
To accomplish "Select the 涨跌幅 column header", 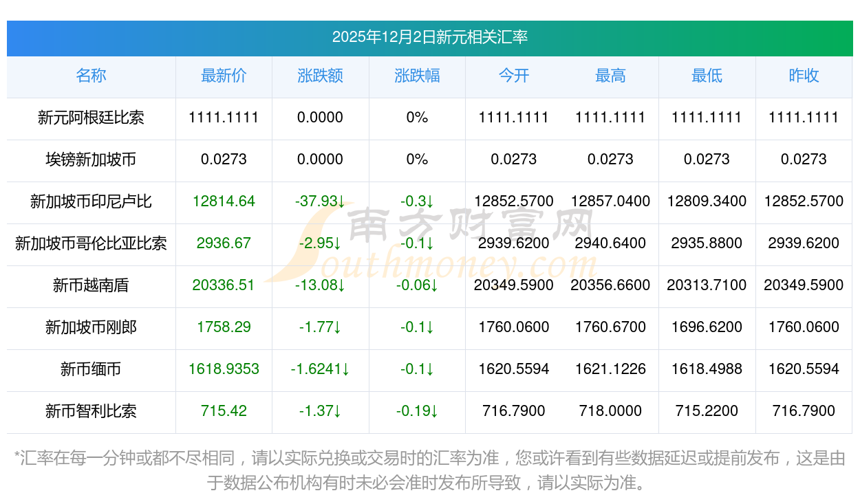I will tap(417, 76).
